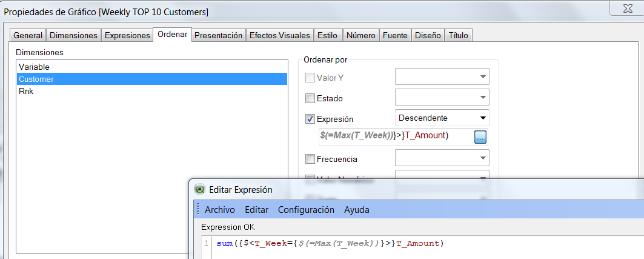Click the sort expression input field
The height and width of the screenshot is (259, 644).
tap(395, 136)
